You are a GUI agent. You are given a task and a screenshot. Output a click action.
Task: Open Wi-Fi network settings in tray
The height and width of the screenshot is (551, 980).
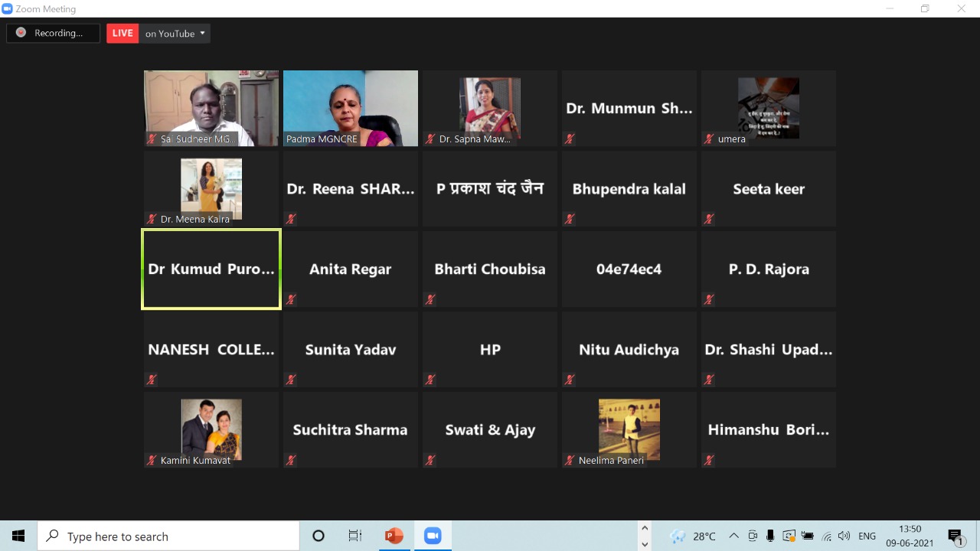click(825, 536)
